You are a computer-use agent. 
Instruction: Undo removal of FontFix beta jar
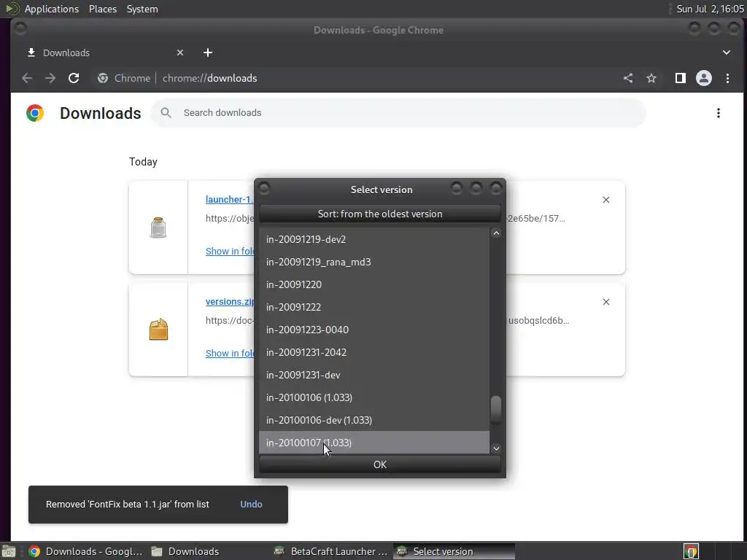251,504
